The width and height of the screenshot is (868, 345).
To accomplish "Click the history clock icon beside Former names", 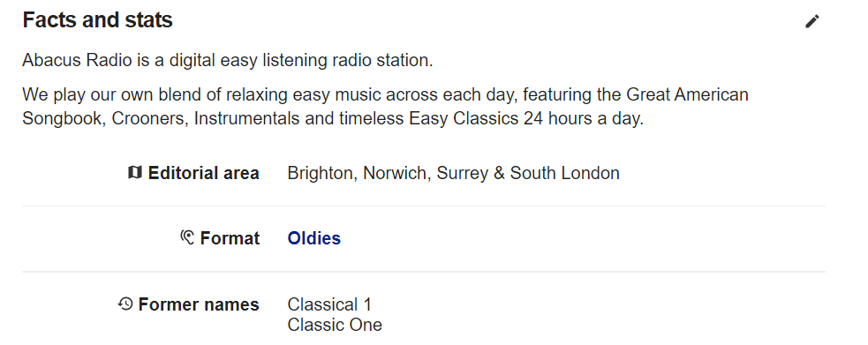I will (x=125, y=304).
